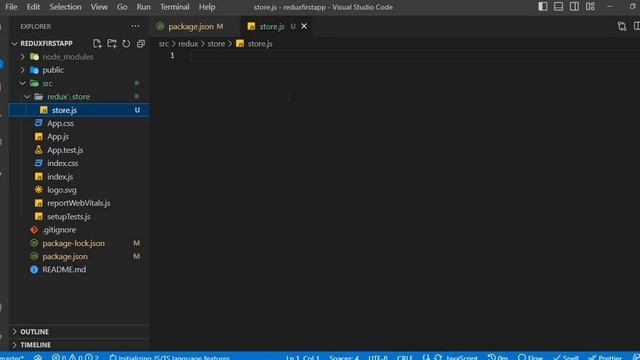The height and width of the screenshot is (360, 640).
Task: Change indentation via Spaces: 4
Action: 344,357
